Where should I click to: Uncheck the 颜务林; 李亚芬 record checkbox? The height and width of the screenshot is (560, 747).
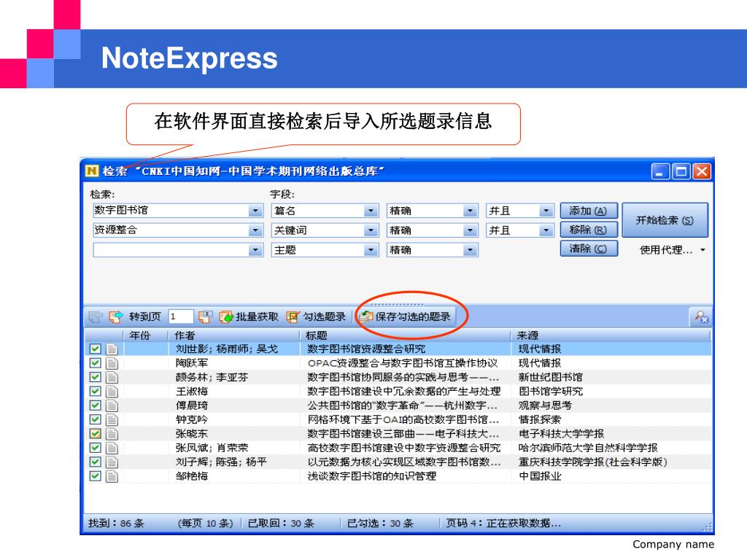96,377
